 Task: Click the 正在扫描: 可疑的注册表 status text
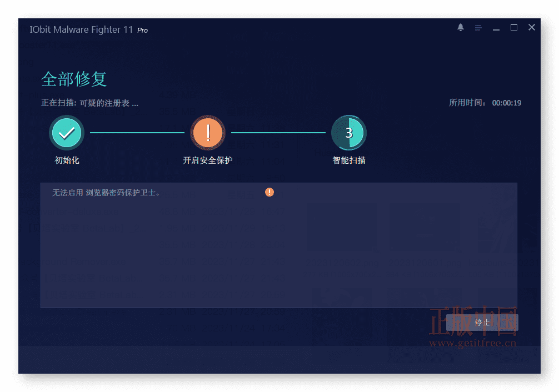[89, 103]
